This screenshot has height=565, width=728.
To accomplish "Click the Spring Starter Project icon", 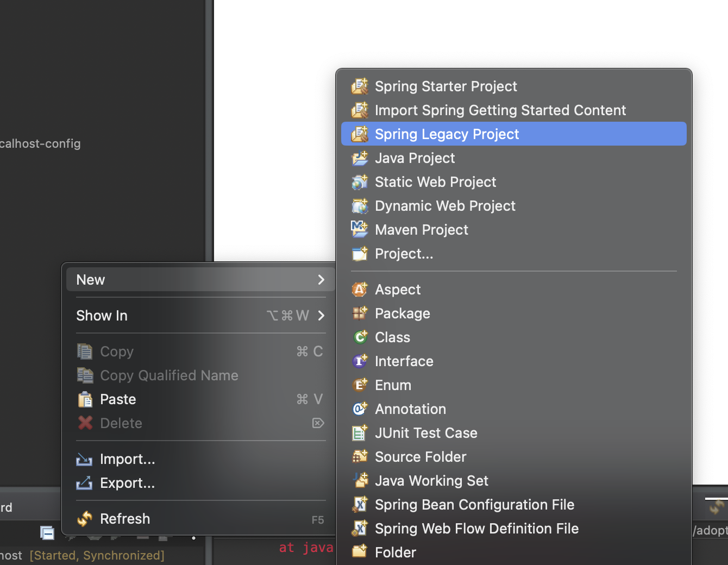I will click(360, 86).
